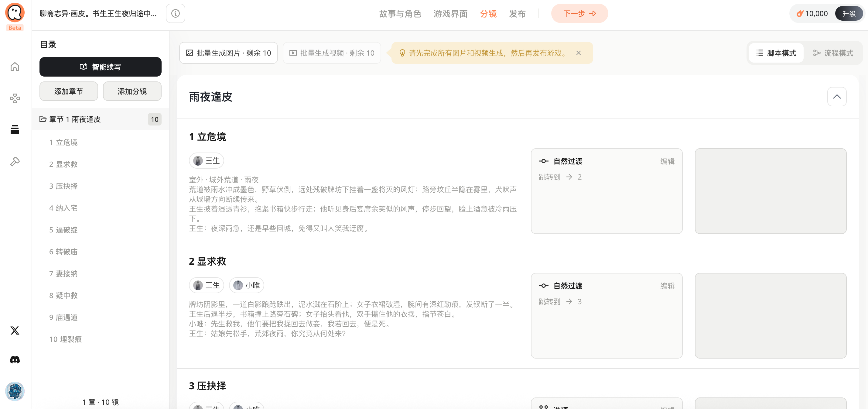Click the 升级 upgrade button
The width and height of the screenshot is (868, 409).
click(849, 13)
